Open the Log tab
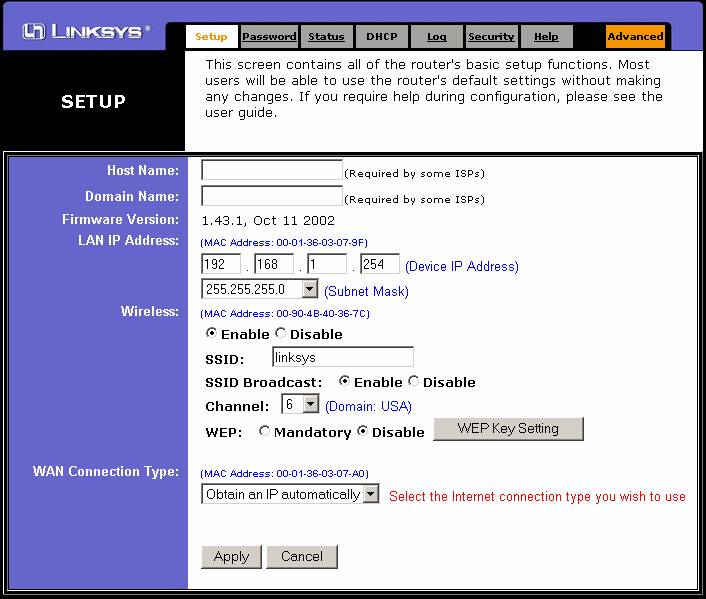Screen dimensions: 706x599 click(437, 36)
